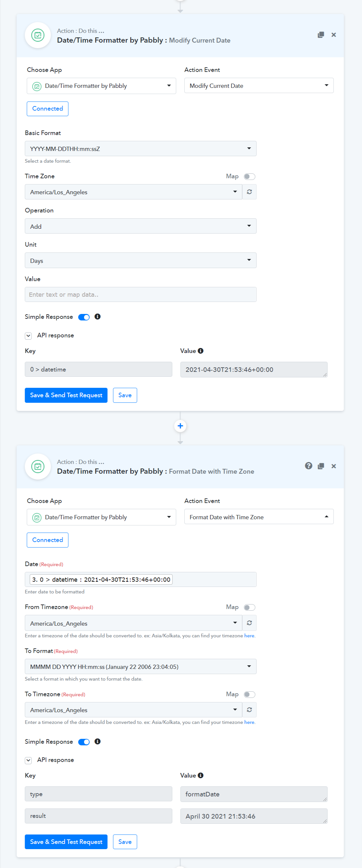Open the To Timezone dropdown
362x868 pixels.
click(x=133, y=710)
